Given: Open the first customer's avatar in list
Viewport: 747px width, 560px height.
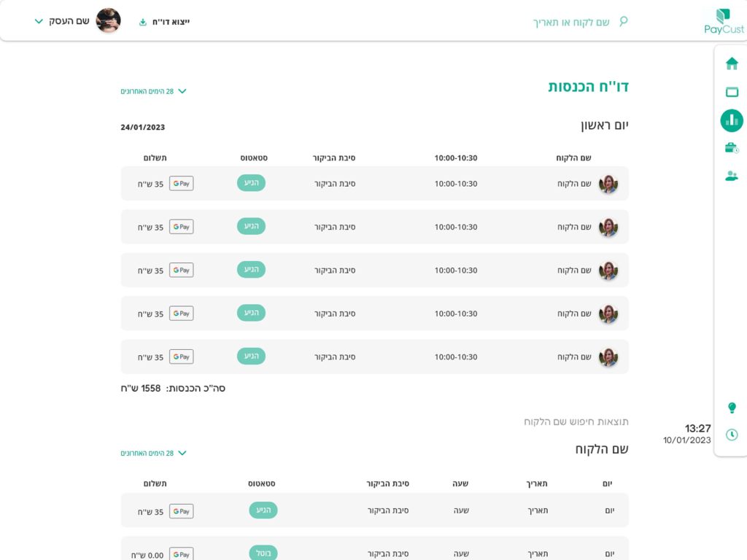Looking at the screenshot, I should click(x=608, y=184).
